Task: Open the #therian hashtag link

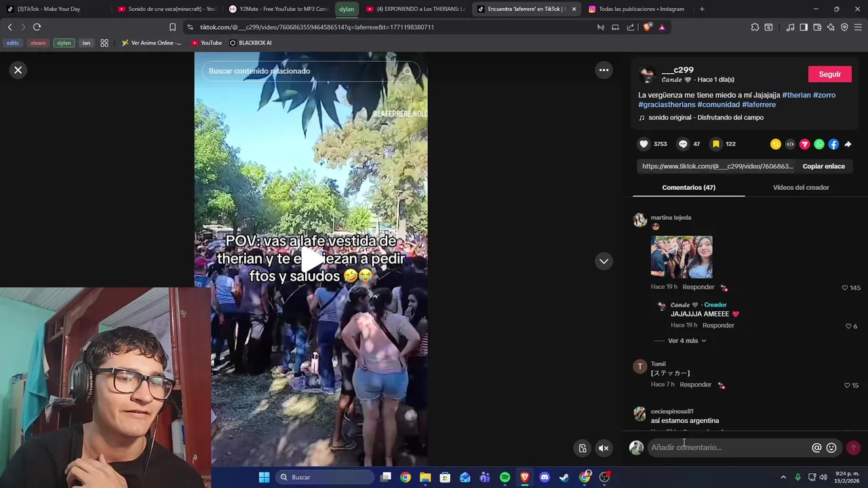Action: pos(796,95)
